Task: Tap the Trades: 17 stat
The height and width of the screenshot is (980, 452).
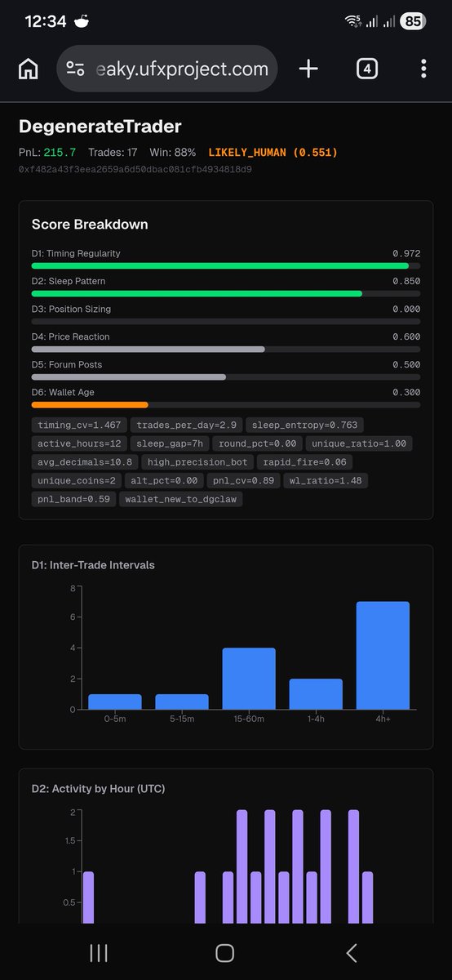Action: (114, 152)
